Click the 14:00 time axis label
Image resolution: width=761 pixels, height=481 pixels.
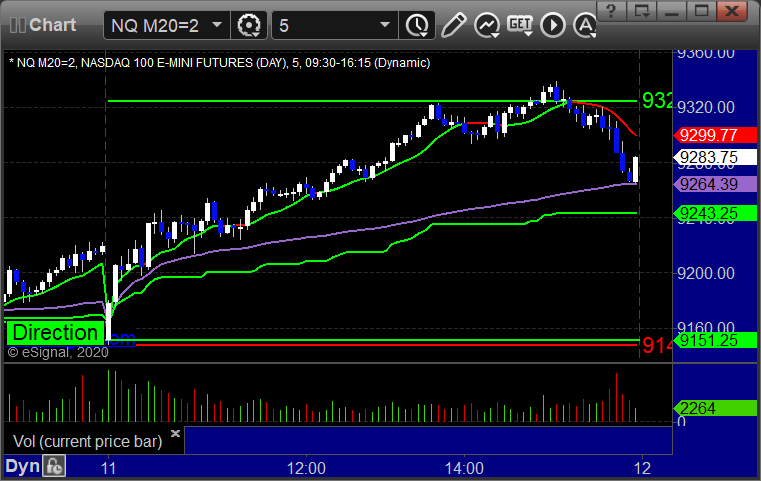tap(464, 468)
